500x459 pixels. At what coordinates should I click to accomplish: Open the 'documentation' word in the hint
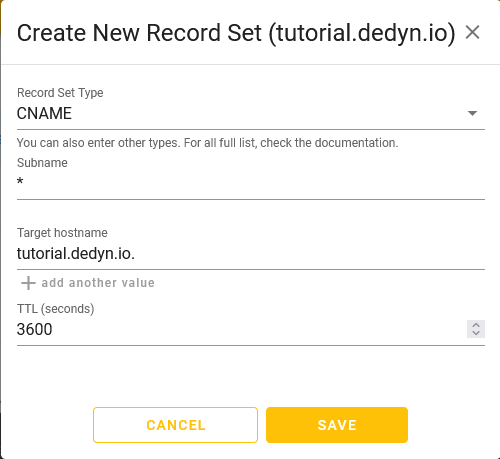pyautogui.click(x=356, y=143)
